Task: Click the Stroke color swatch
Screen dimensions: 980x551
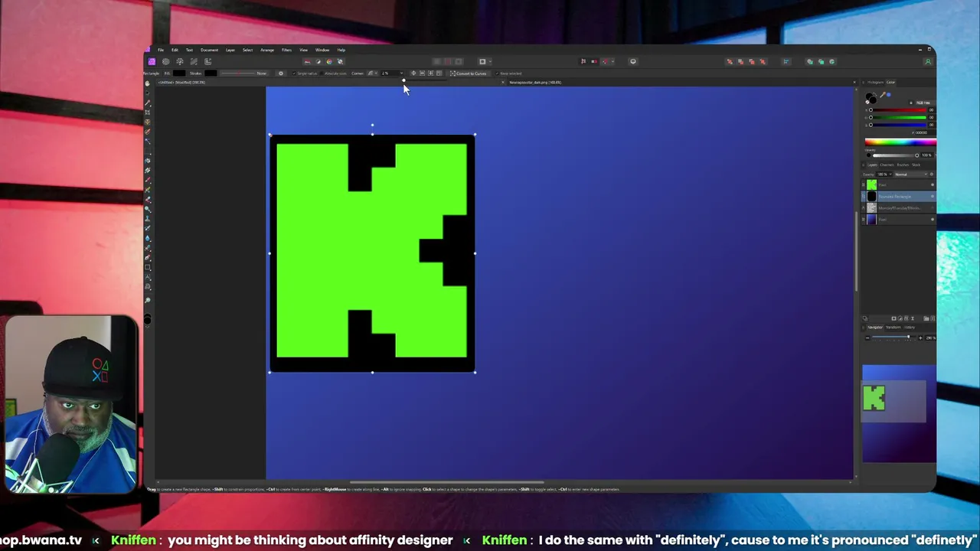Action: (x=211, y=73)
